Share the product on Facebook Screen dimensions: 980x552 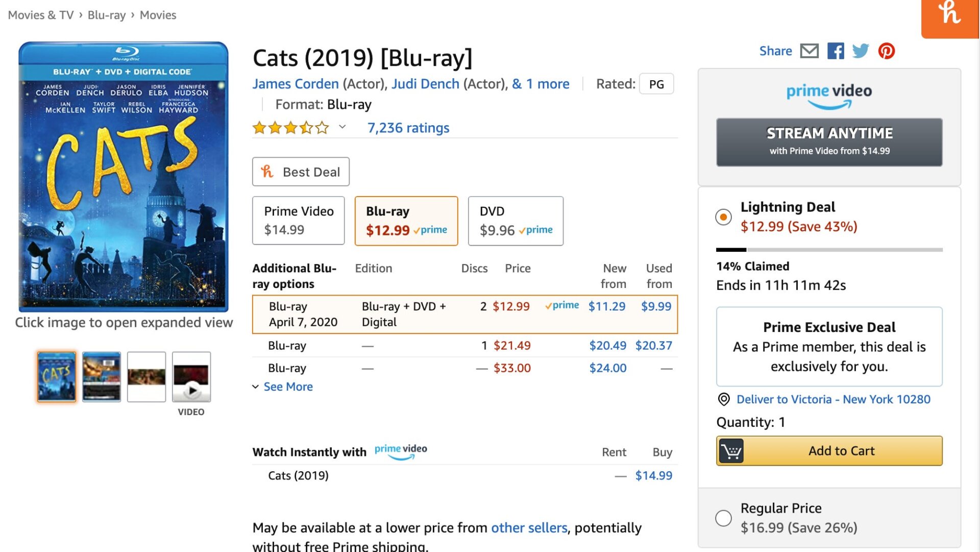pos(836,51)
